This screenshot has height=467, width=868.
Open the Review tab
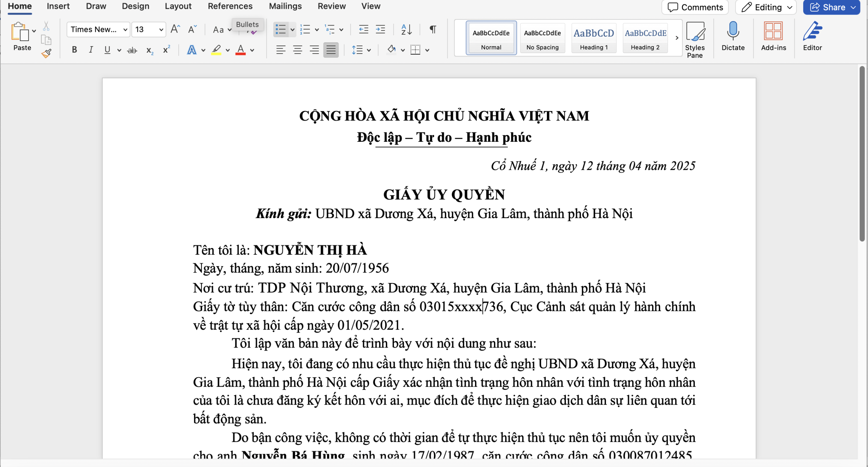point(331,6)
